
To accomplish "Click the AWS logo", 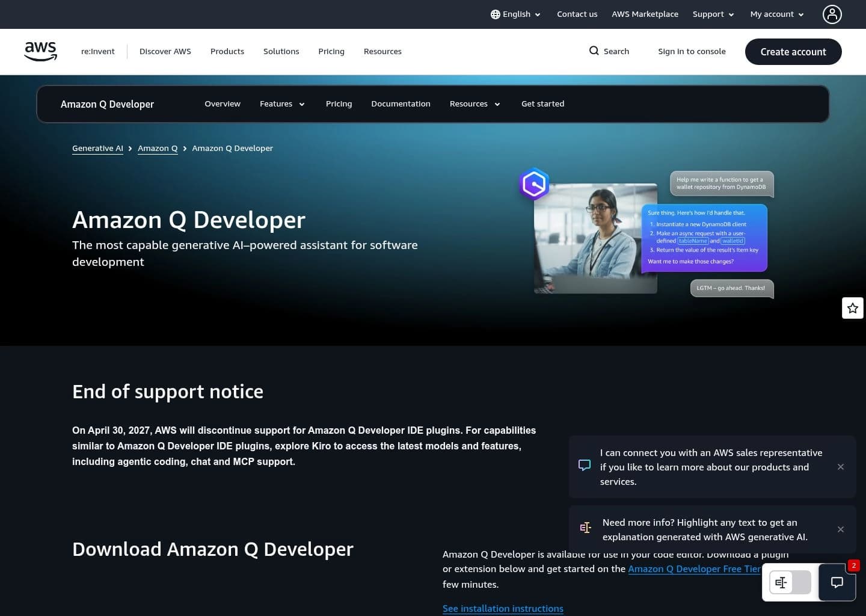I will tap(40, 51).
